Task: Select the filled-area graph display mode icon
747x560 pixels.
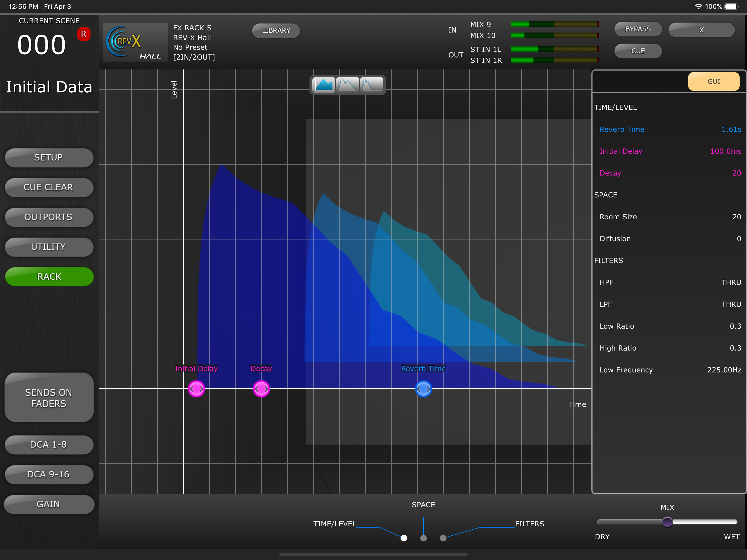Action: click(323, 85)
